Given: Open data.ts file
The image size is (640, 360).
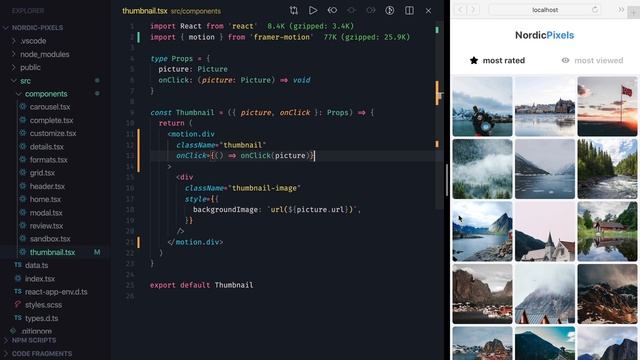Looking at the screenshot, I should point(36,265).
